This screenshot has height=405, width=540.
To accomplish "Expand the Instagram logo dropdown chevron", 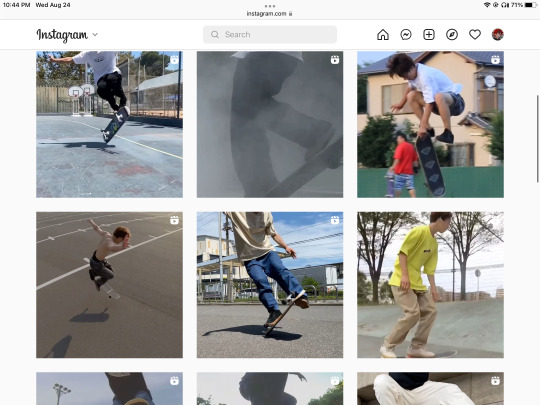I will click(x=95, y=34).
